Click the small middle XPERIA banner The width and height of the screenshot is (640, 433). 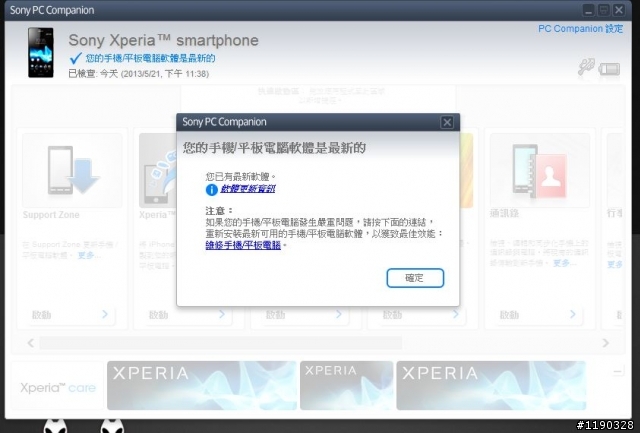pyautogui.click(x=347, y=385)
